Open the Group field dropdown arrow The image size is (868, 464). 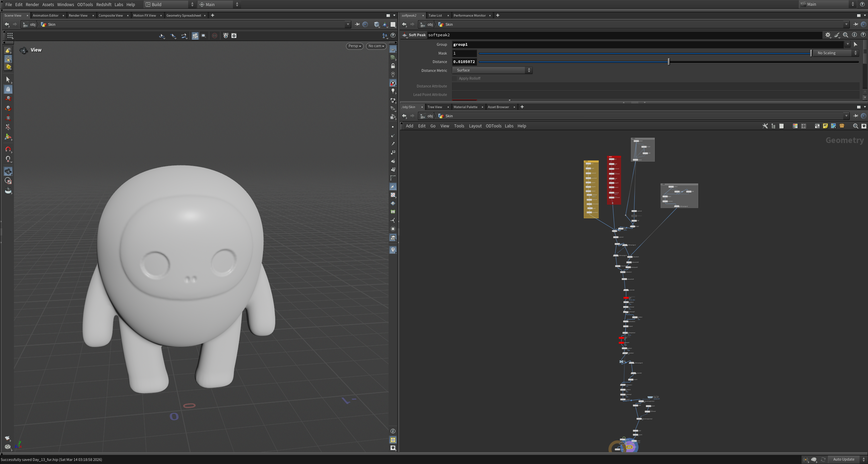(848, 44)
